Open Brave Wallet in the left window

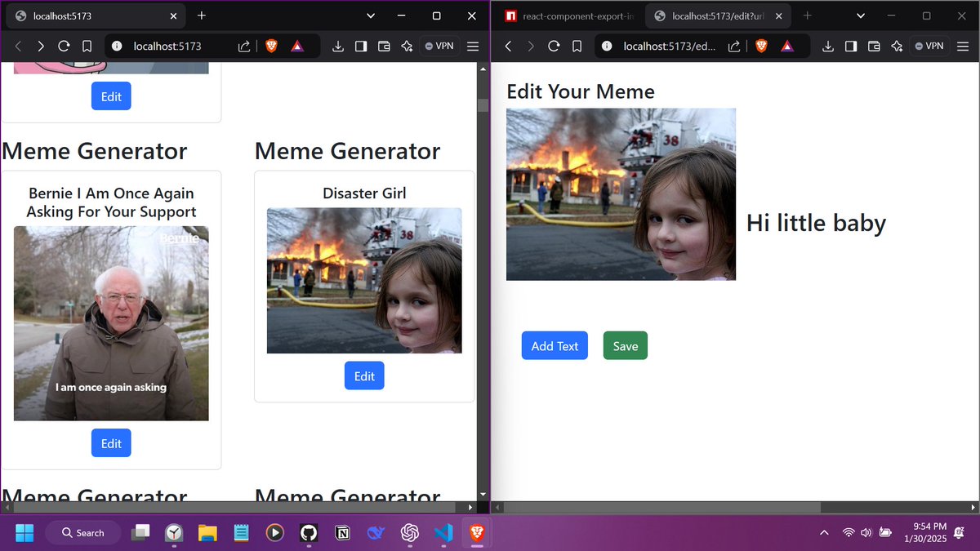pyautogui.click(x=383, y=47)
